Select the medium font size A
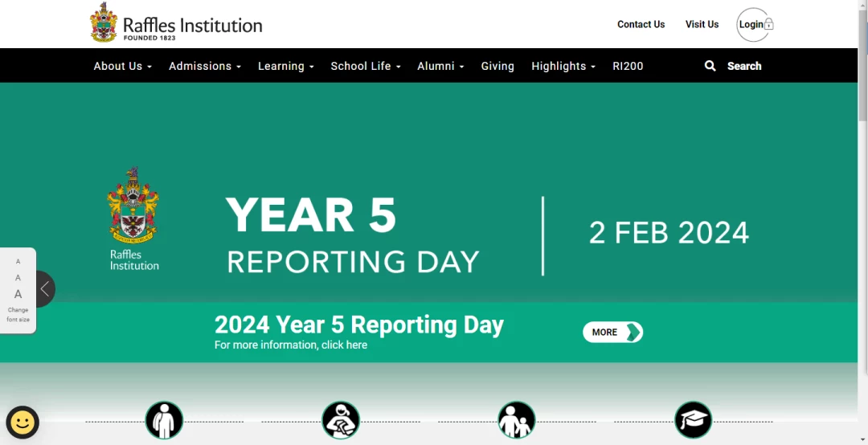868x445 pixels. (x=18, y=277)
